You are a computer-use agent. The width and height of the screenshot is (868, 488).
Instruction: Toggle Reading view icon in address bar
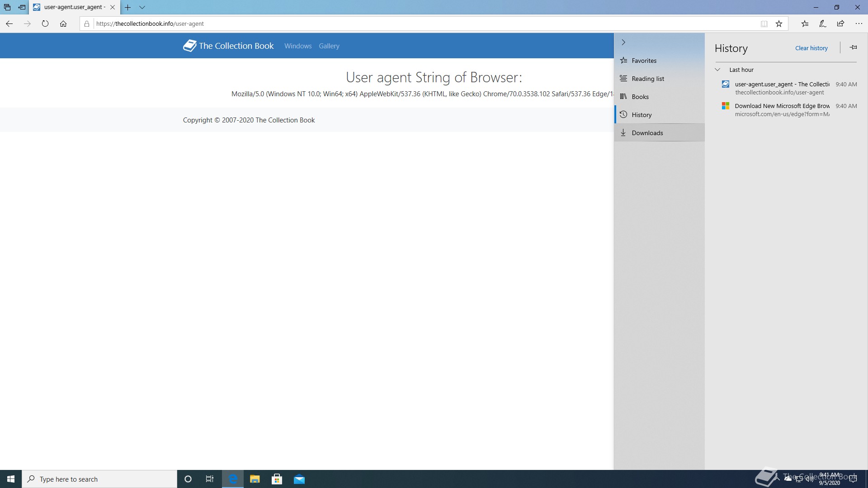click(764, 23)
